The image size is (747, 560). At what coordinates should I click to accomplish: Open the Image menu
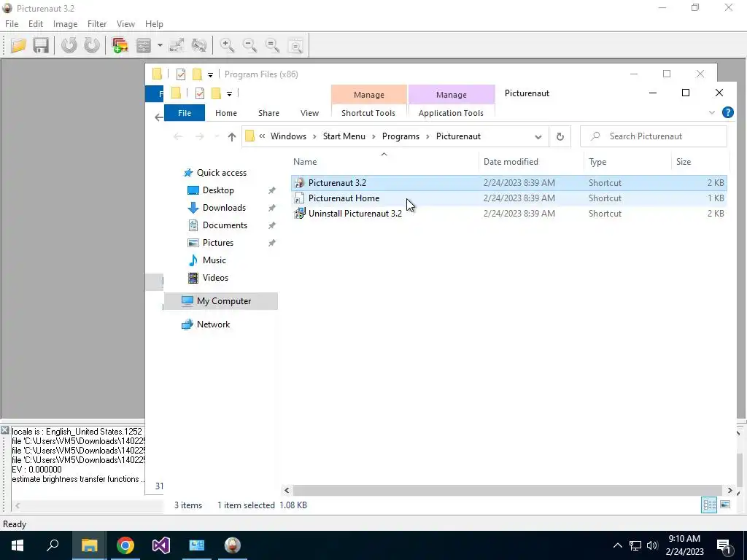tap(65, 24)
